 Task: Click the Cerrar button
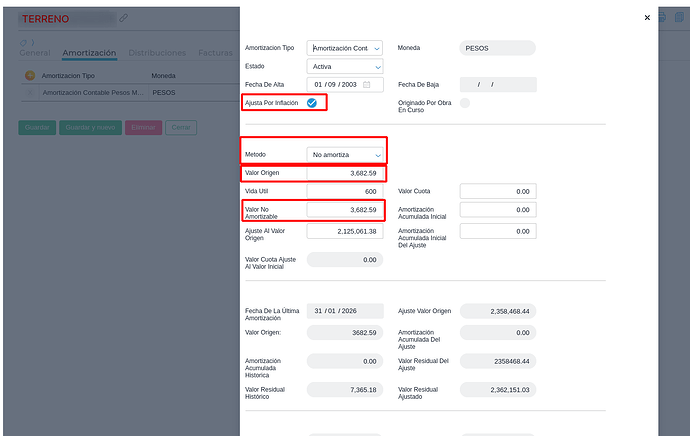pyautogui.click(x=181, y=128)
